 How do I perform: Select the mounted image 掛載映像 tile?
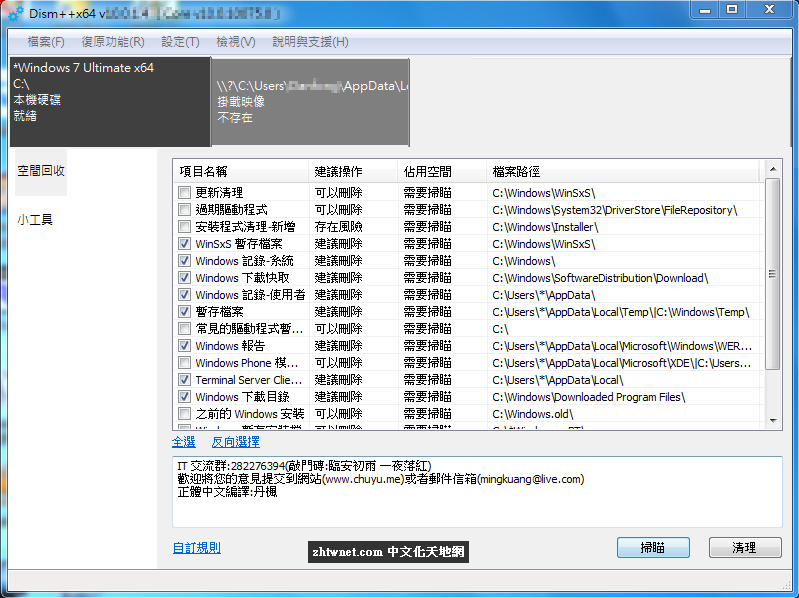tap(310, 102)
